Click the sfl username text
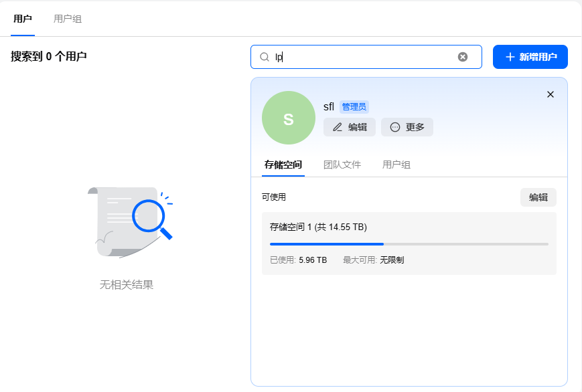The width and height of the screenshot is (582, 392). click(329, 107)
